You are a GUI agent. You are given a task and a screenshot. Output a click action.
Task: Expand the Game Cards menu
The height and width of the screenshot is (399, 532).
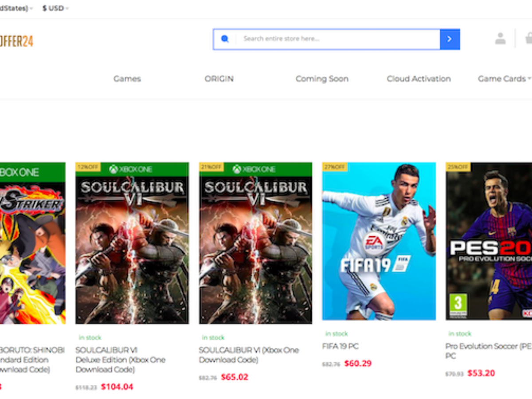click(x=504, y=79)
